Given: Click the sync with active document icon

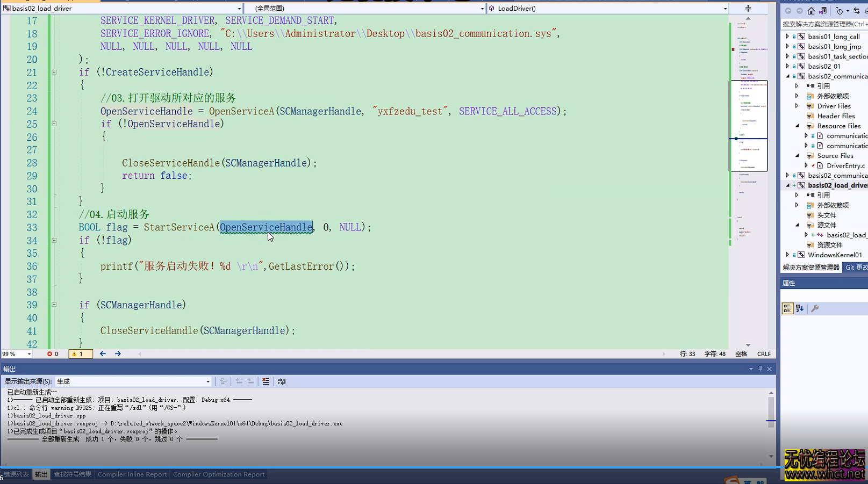Looking at the screenshot, I should point(857,11).
